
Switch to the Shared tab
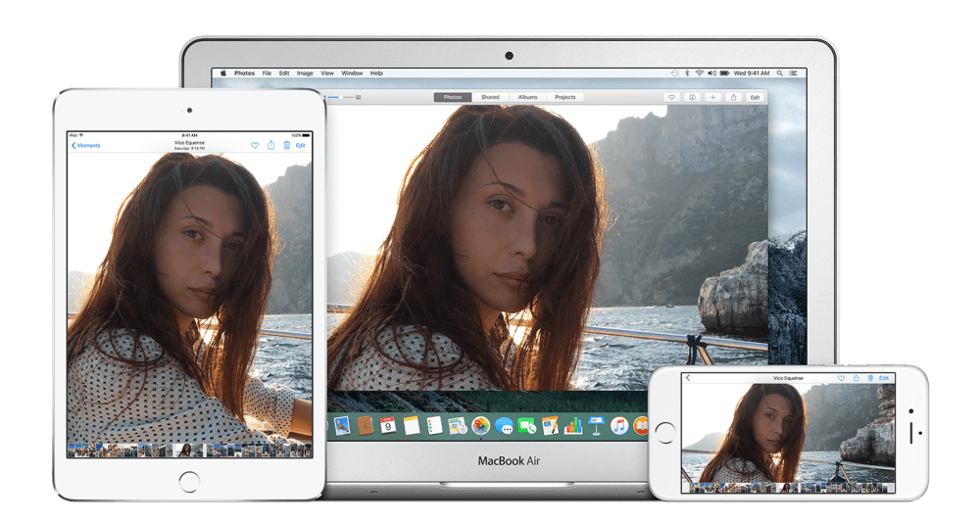(490, 98)
